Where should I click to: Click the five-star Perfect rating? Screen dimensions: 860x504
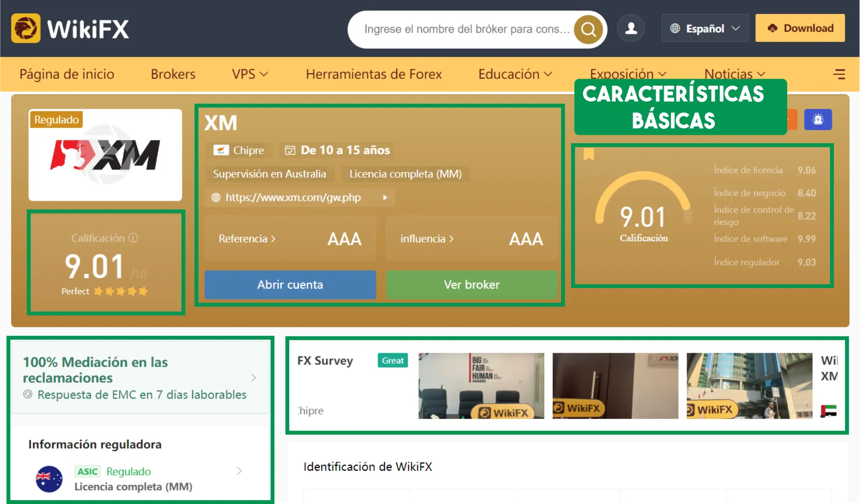coord(121,292)
